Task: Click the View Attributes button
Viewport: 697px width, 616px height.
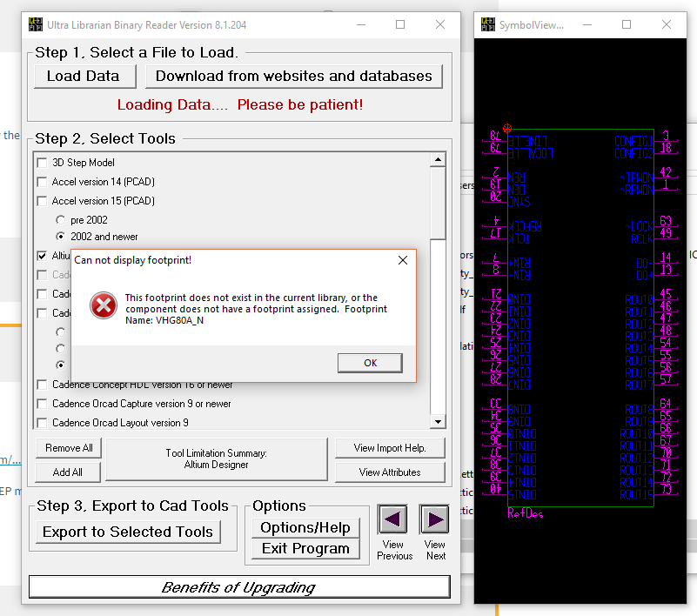Action: pyautogui.click(x=390, y=472)
